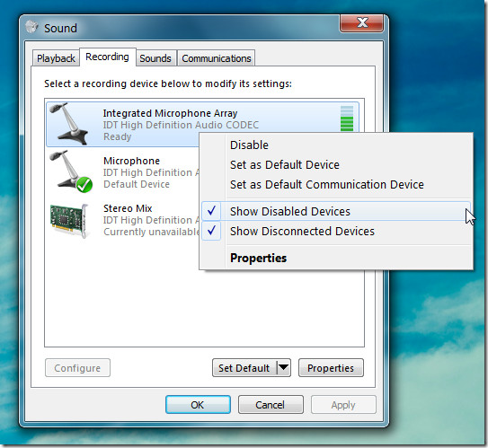488x448 pixels.
Task: Click the Properties button below the list
Action: click(331, 368)
